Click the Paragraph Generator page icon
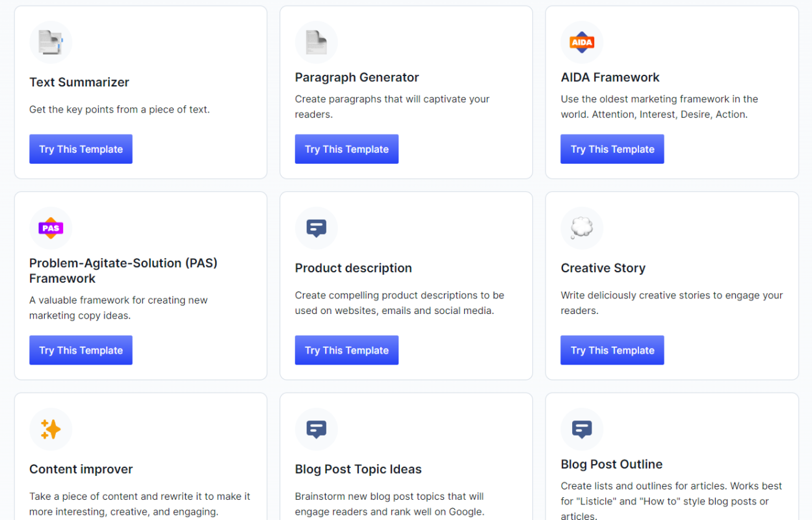Screen dimensions: 812x520 (x=317, y=43)
